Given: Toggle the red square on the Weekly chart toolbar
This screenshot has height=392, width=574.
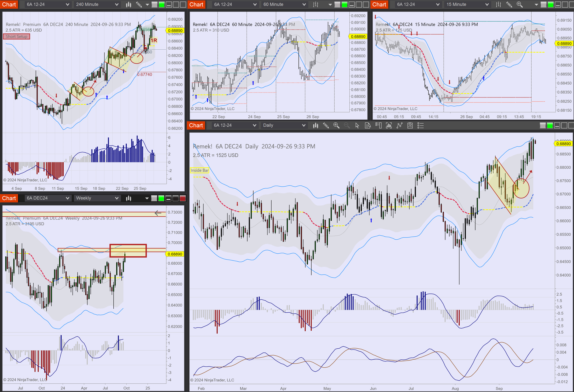Looking at the screenshot, I should coord(182,198).
